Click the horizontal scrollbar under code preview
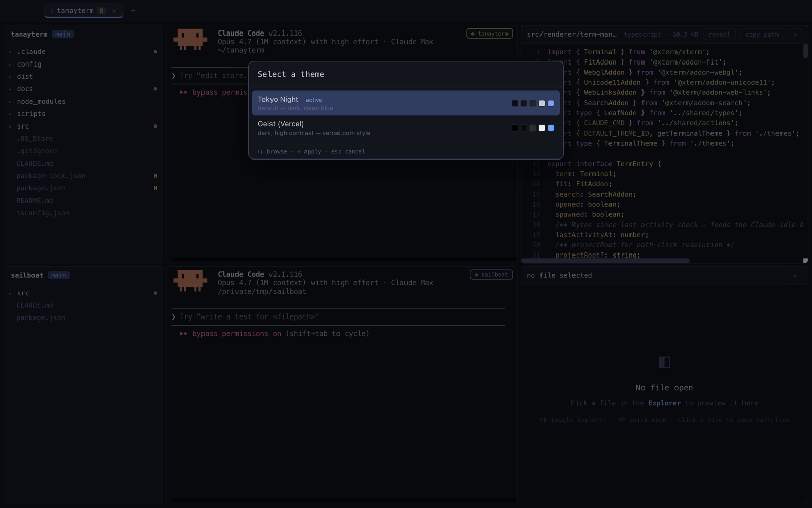The width and height of the screenshot is (812, 508). (605, 261)
